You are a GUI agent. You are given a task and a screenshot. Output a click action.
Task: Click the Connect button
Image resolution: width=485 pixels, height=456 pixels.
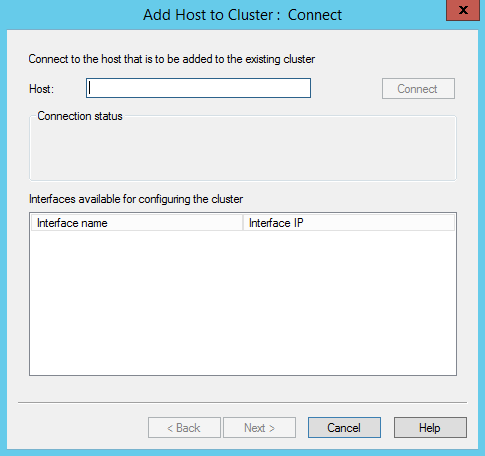[x=418, y=89]
